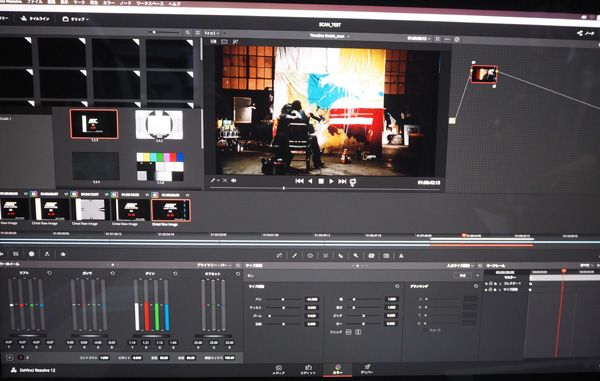Switch to Deliver page tab
The image size is (600, 381).
[367, 369]
